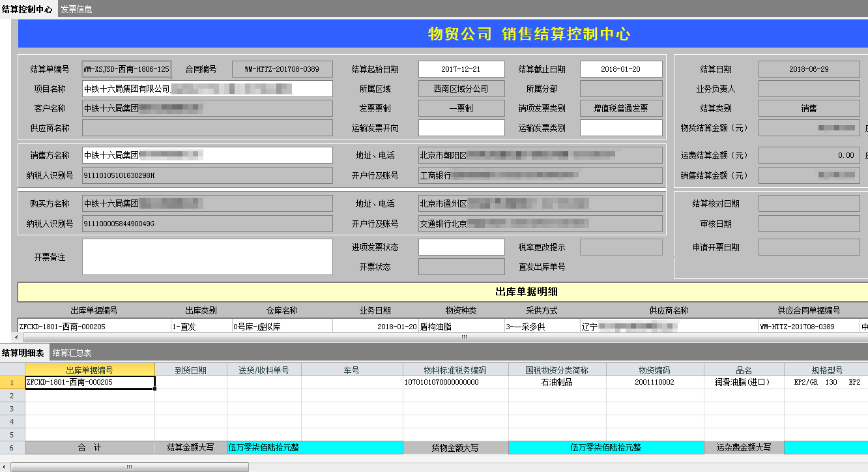Select row 3 header in 结算明细表
Image resolution: width=868 pixels, height=472 pixels.
(12, 409)
